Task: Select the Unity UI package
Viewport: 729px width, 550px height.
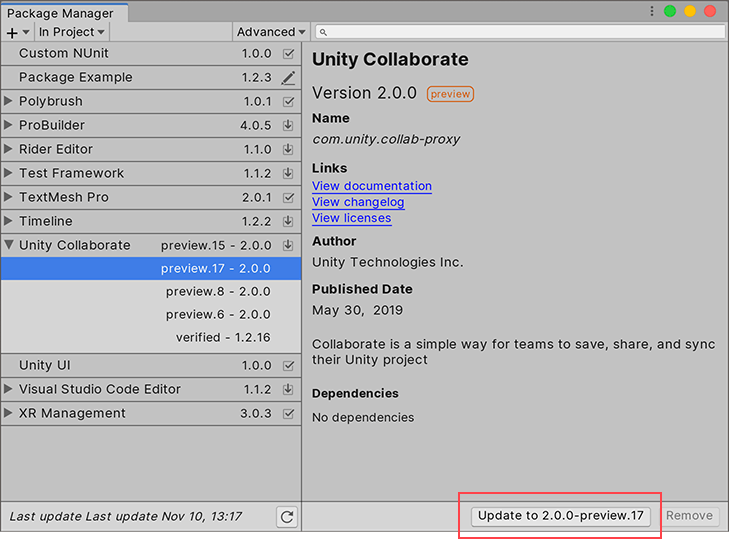Action: tap(151, 365)
